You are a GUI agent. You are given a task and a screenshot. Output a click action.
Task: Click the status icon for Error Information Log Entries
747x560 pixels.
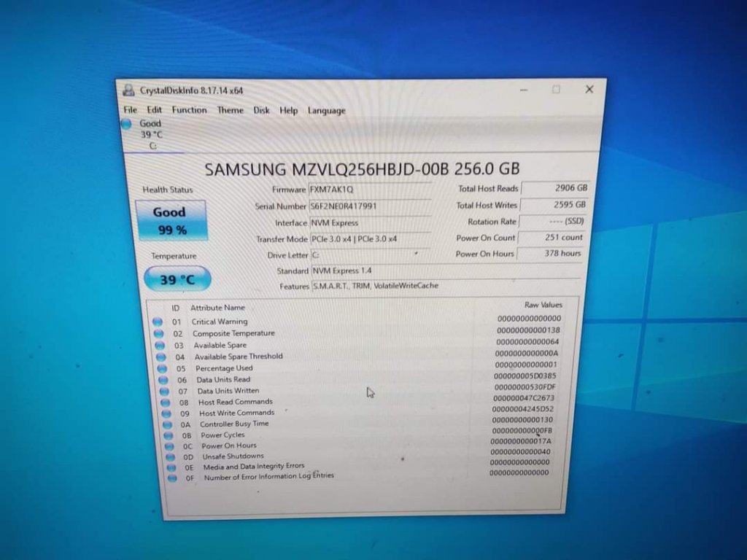(x=172, y=478)
